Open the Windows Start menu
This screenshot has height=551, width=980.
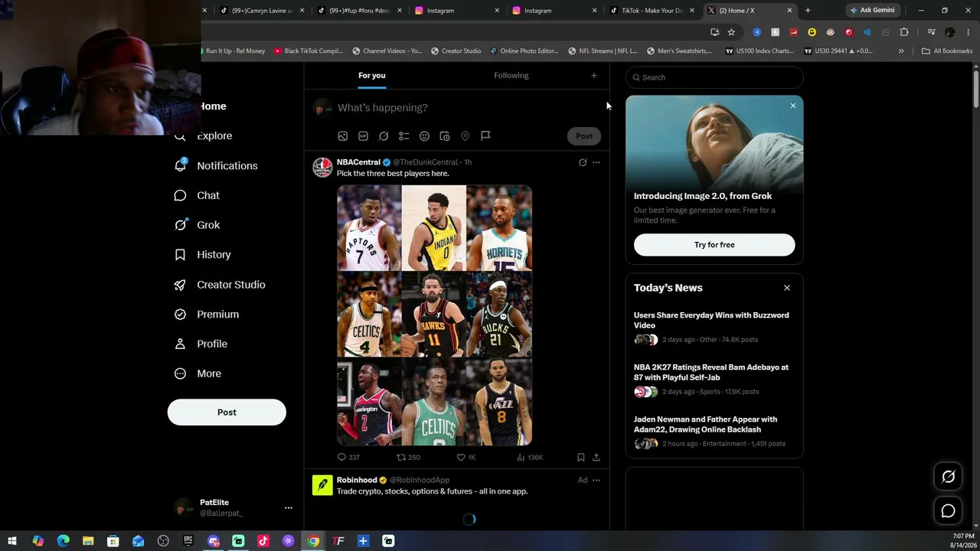tap(12, 541)
